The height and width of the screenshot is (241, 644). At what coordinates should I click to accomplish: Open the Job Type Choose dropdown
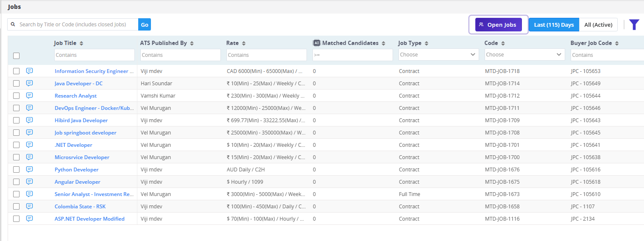pyautogui.click(x=438, y=55)
